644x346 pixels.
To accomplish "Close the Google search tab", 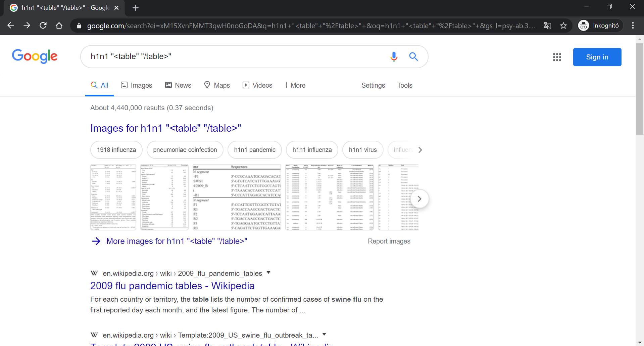I will pyautogui.click(x=116, y=8).
